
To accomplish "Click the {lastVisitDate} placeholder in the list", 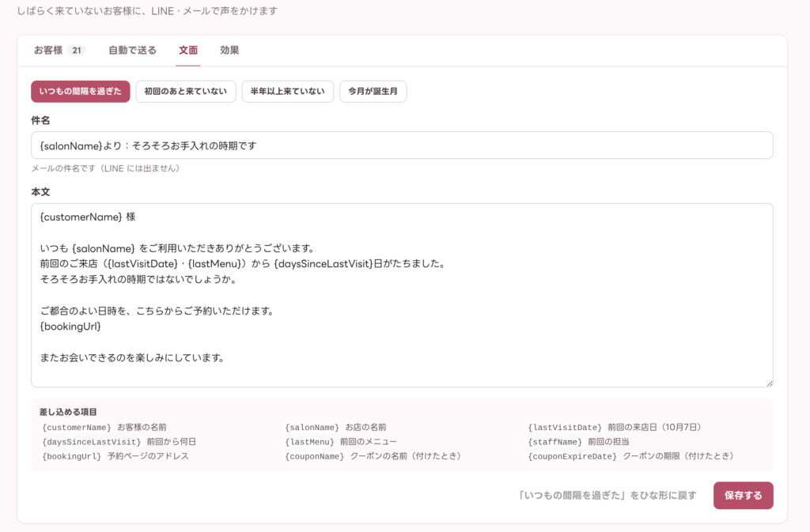I will click(565, 427).
